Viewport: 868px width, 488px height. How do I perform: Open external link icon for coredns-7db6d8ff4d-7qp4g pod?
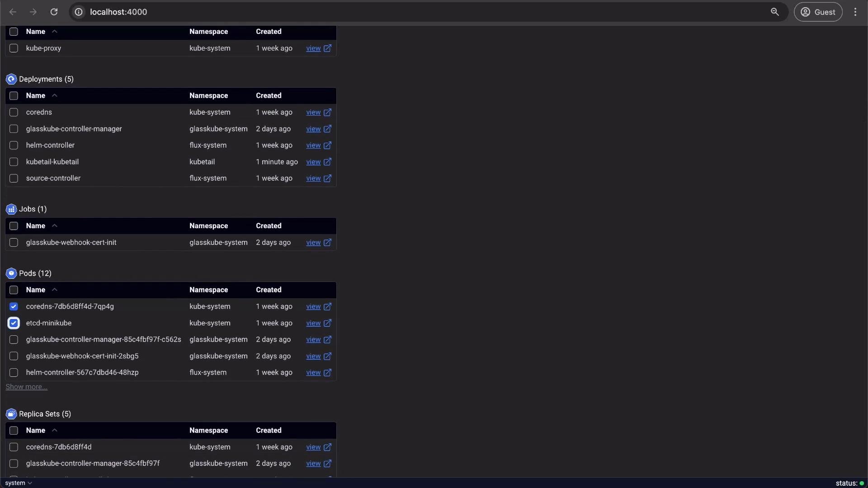tap(328, 307)
